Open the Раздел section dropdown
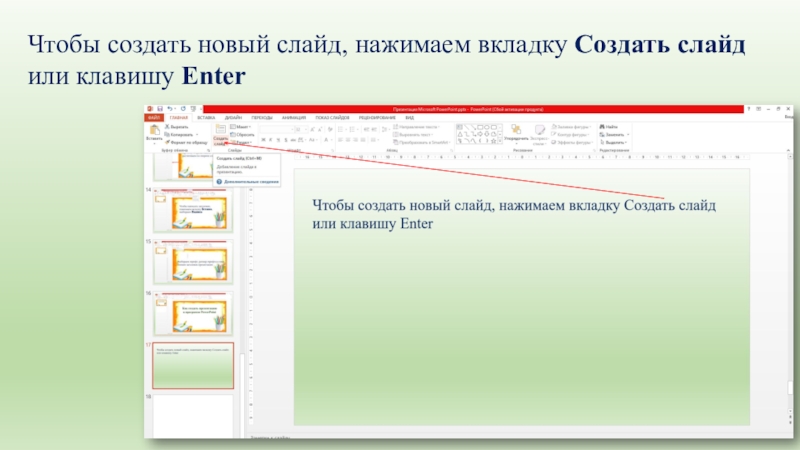The width and height of the screenshot is (800, 450). (241, 142)
